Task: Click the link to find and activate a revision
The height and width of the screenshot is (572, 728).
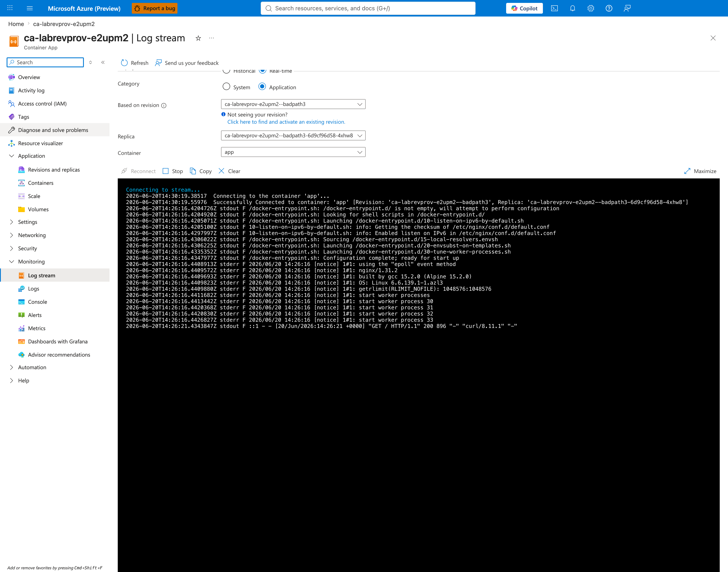Action: click(286, 122)
